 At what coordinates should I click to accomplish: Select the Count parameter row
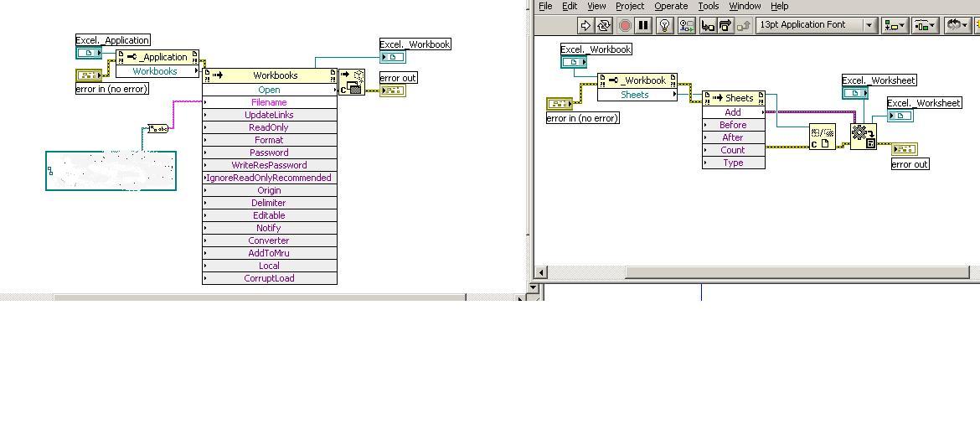733,150
